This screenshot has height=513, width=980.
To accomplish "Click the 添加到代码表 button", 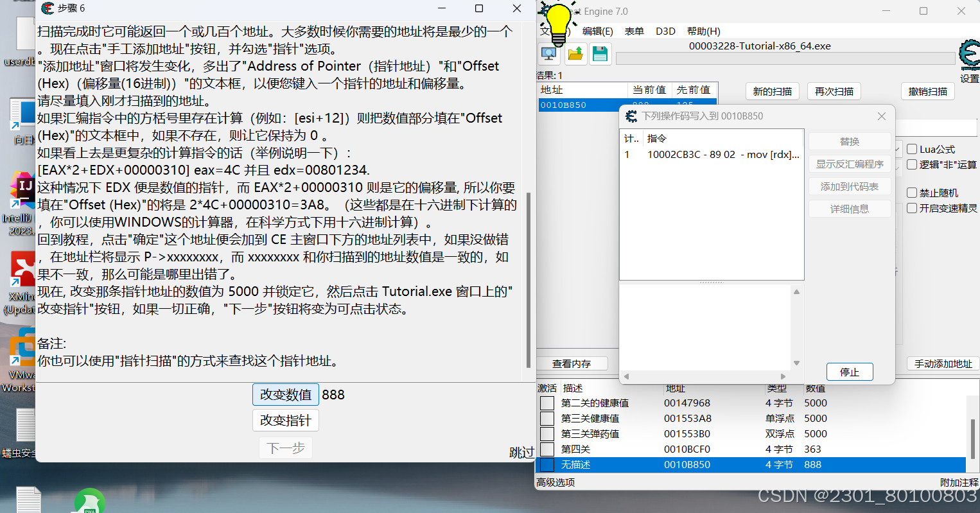I will [x=850, y=186].
